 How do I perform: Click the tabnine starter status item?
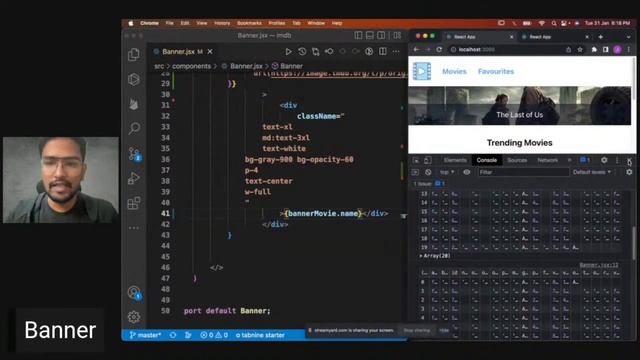click(260, 335)
